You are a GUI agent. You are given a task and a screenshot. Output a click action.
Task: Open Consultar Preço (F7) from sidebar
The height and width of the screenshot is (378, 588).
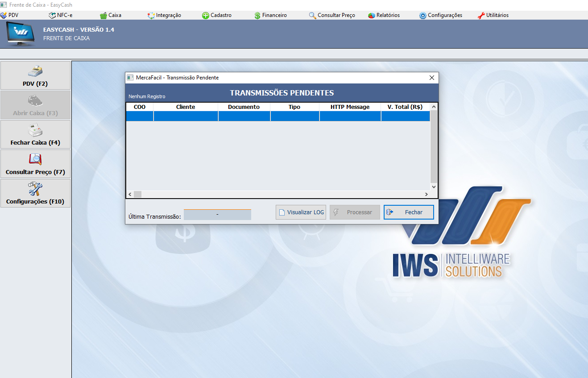[35, 164]
